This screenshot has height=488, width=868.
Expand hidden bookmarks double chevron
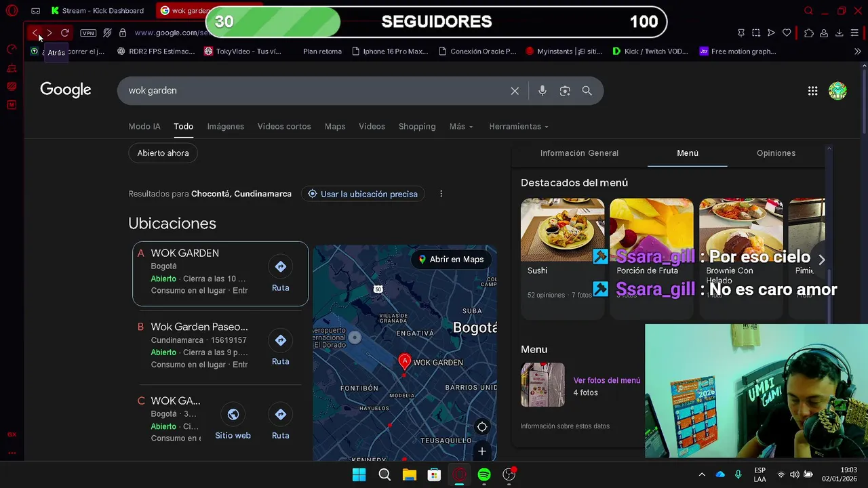pos(857,52)
